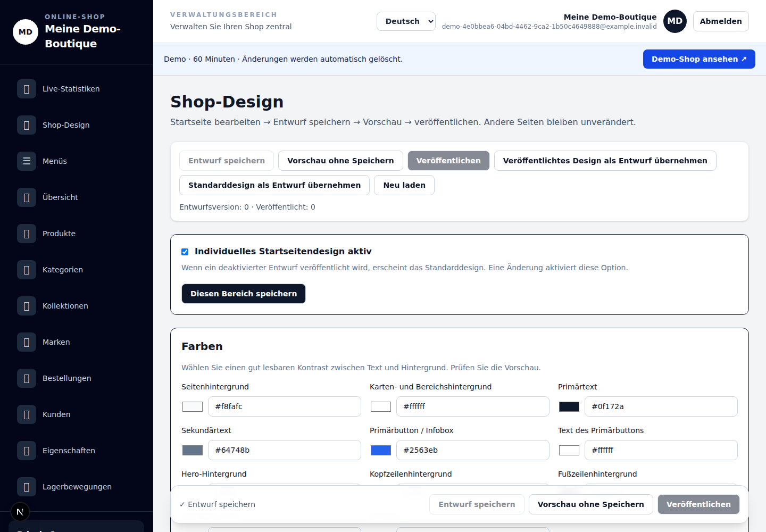Open the Primärtext color swatch

tap(569, 406)
